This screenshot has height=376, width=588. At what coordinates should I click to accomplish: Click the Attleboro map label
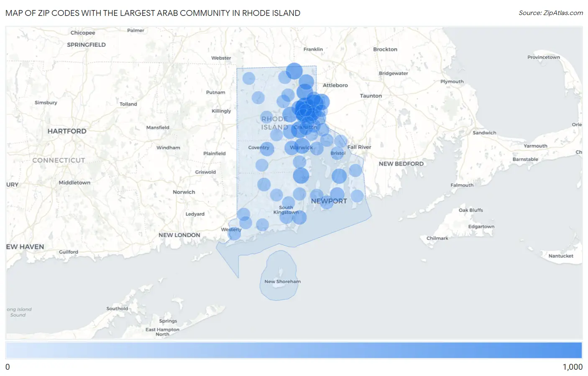[335, 85]
